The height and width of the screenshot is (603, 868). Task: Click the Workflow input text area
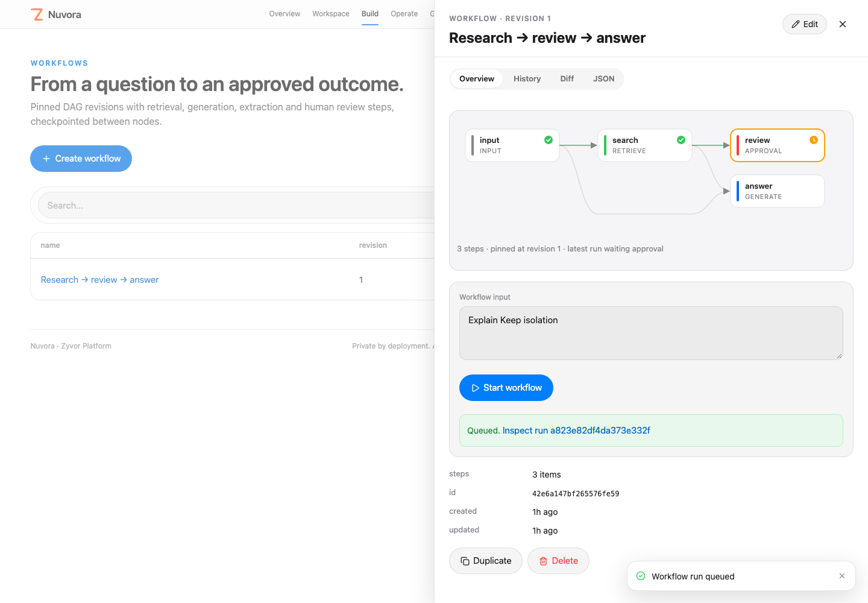651,333
